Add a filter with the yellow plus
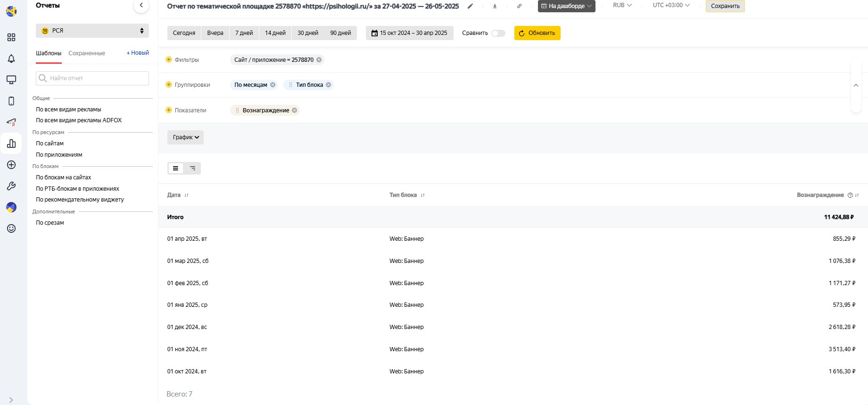 coord(169,59)
